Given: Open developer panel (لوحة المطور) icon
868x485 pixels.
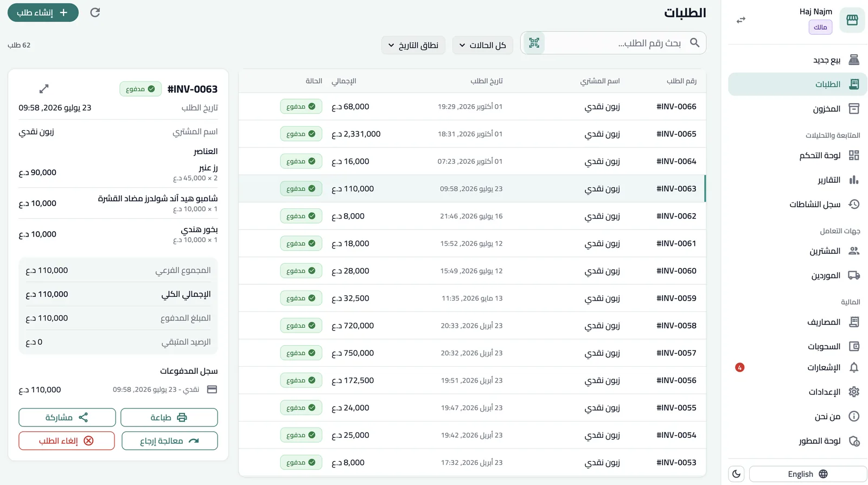Looking at the screenshot, I should (x=854, y=441).
